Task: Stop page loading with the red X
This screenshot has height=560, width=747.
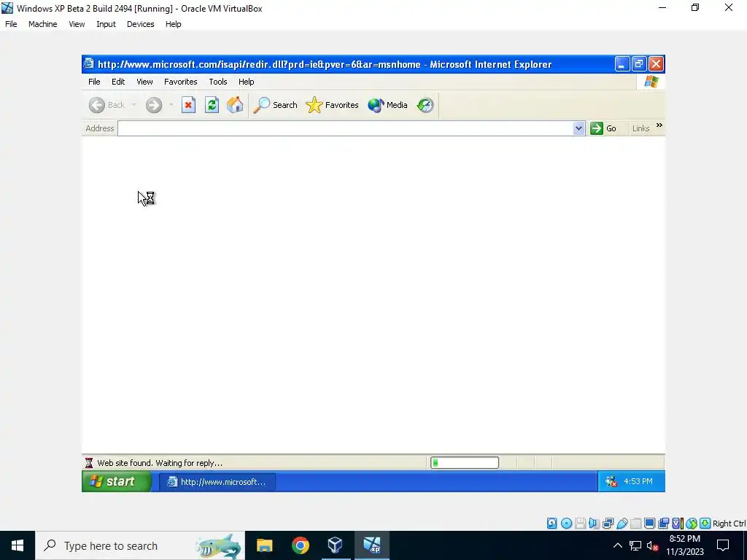Action: [x=188, y=105]
